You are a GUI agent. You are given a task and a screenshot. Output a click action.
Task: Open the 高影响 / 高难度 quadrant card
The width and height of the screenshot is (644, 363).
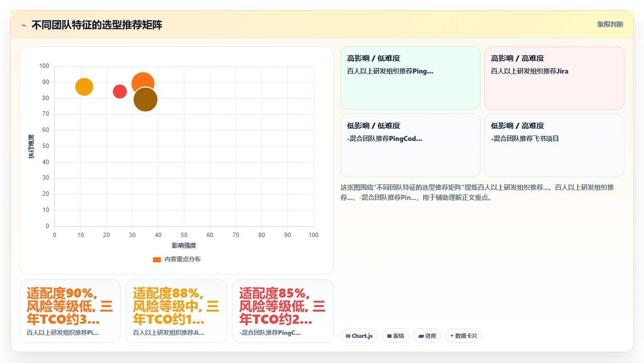pyautogui.click(x=554, y=78)
